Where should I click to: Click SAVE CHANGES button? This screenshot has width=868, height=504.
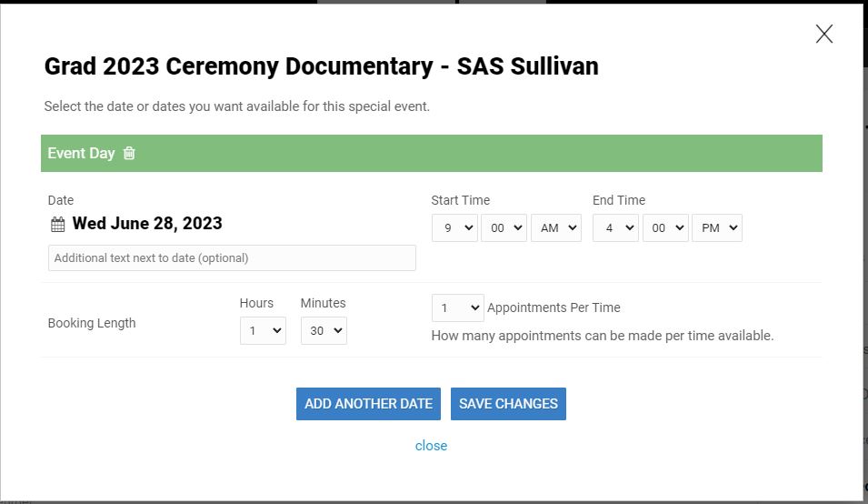point(508,404)
